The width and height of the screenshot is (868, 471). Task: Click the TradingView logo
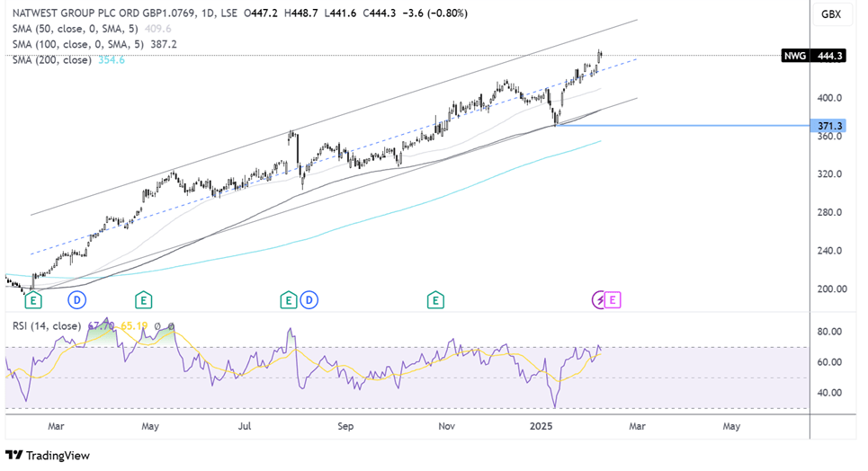[48, 456]
